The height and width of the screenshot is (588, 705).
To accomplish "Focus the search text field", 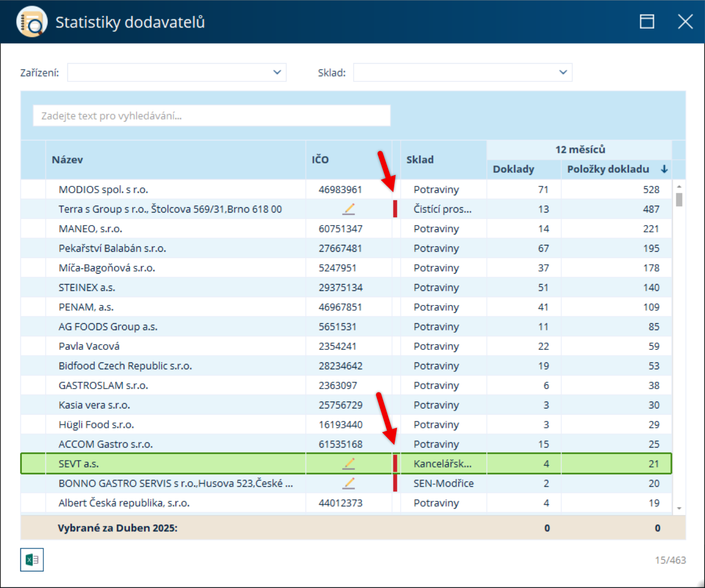I will click(211, 115).
